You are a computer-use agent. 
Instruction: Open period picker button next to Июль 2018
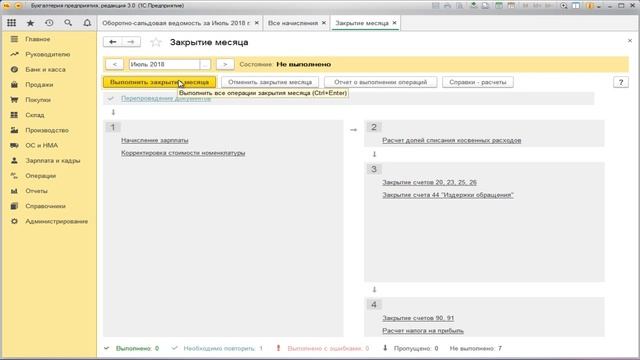click(205, 64)
